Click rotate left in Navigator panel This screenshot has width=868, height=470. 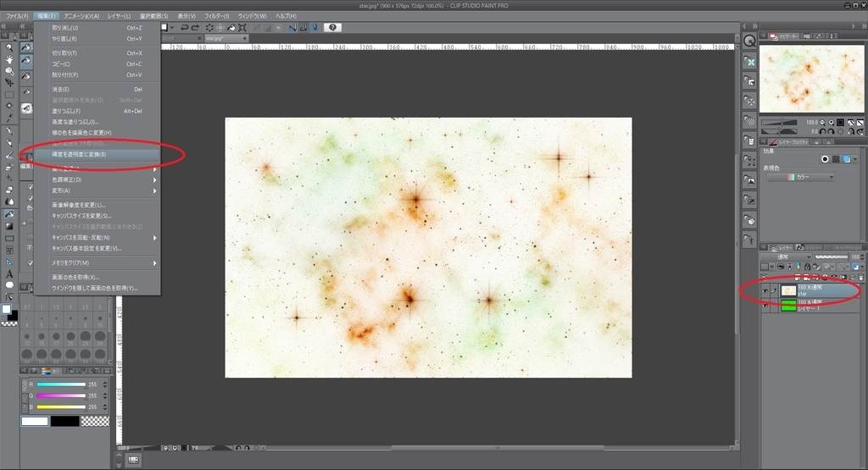tap(822, 131)
